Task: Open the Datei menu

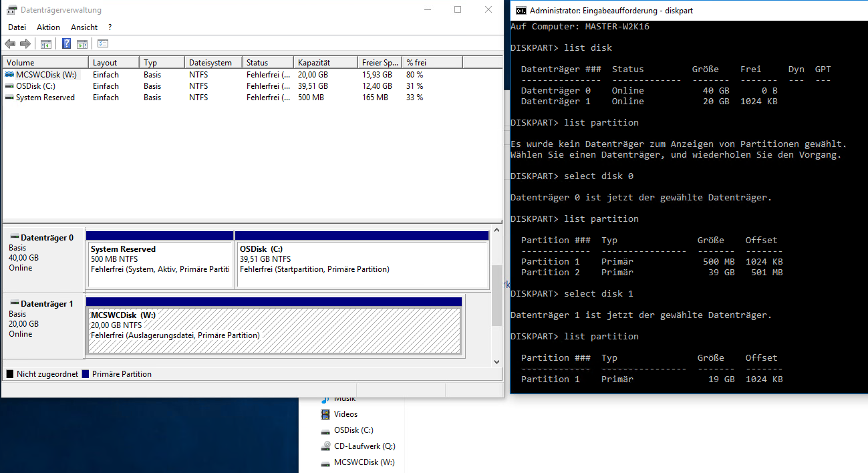Action: point(16,27)
